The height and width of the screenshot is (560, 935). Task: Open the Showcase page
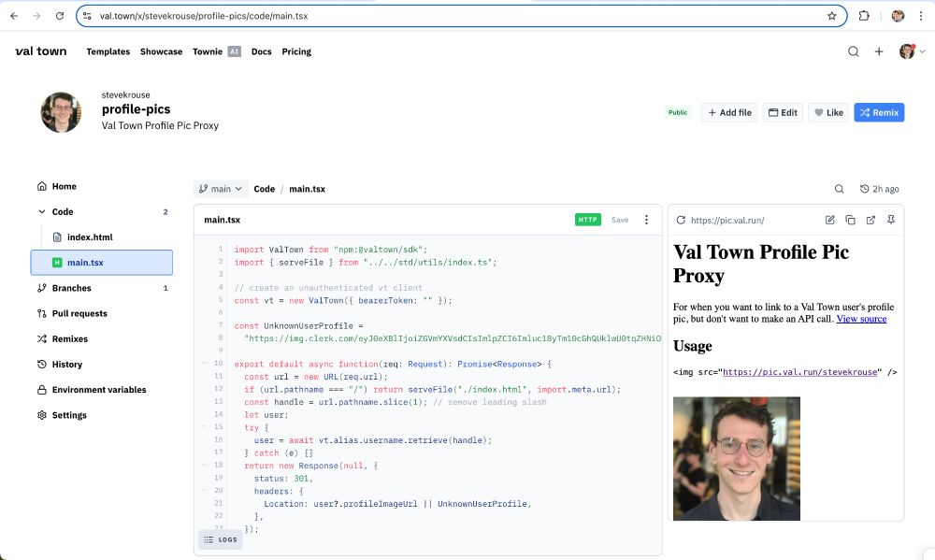coord(161,51)
